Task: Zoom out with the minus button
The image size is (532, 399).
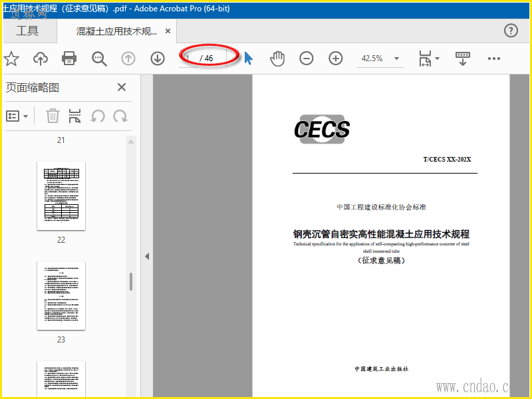Action: point(306,59)
